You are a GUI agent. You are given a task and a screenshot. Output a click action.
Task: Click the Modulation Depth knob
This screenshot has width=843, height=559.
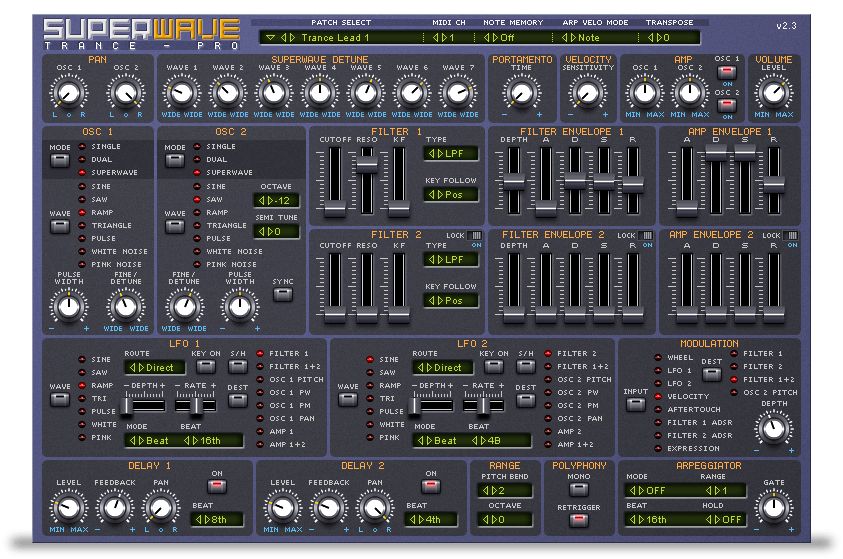click(773, 430)
